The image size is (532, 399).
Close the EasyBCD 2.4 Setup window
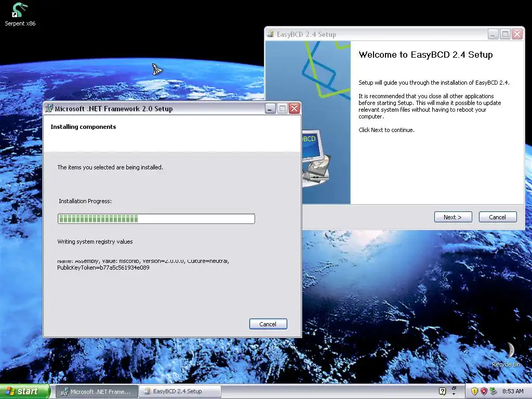tap(517, 34)
